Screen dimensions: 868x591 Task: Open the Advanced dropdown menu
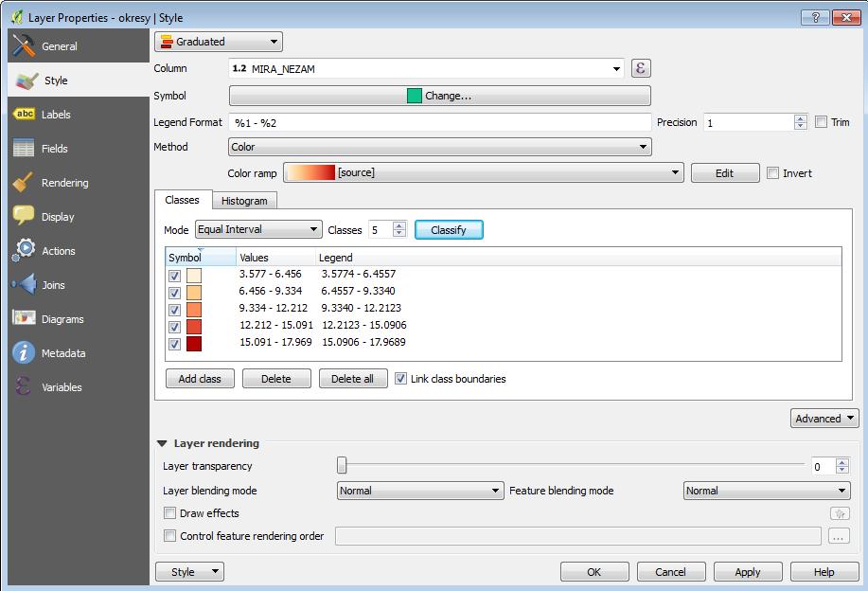coord(824,419)
